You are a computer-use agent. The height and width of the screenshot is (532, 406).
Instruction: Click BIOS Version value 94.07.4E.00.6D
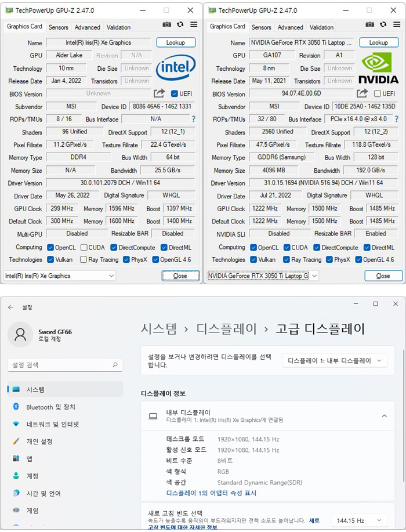tap(301, 93)
